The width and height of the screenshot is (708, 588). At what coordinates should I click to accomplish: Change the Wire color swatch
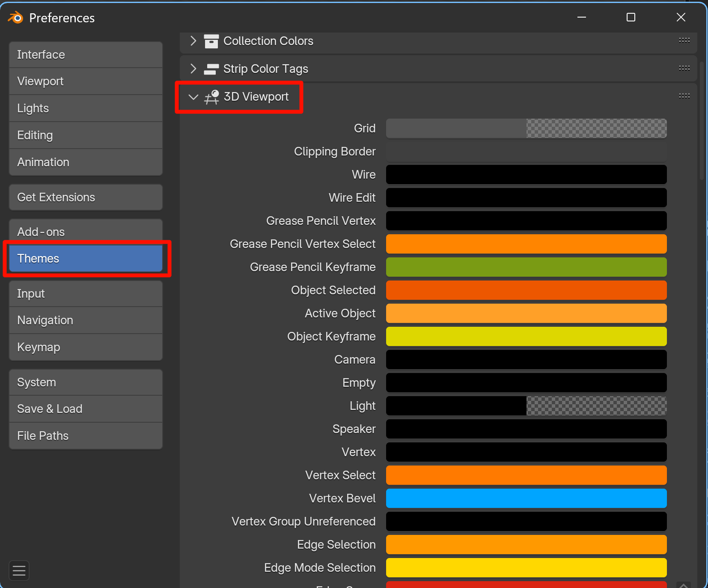526,175
